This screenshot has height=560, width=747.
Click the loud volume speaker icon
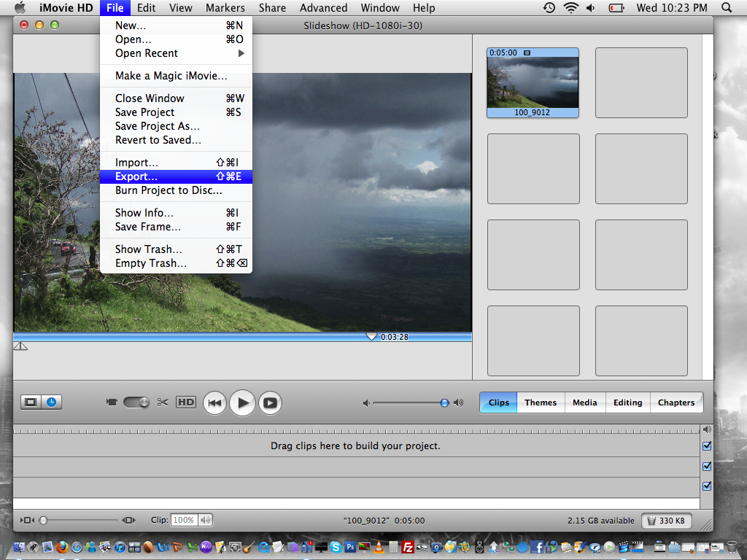[x=458, y=402]
